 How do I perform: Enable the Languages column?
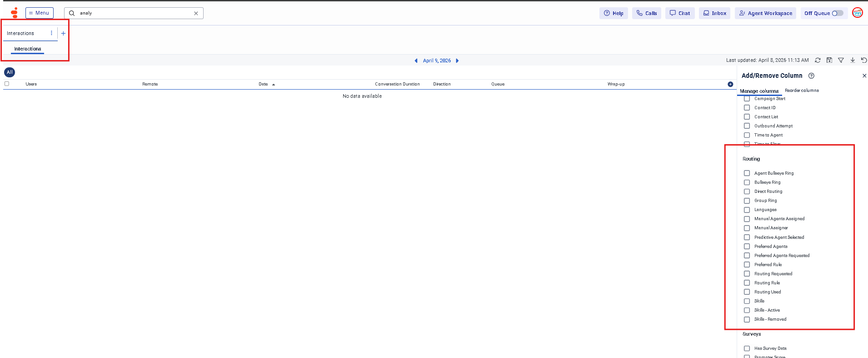[747, 210]
